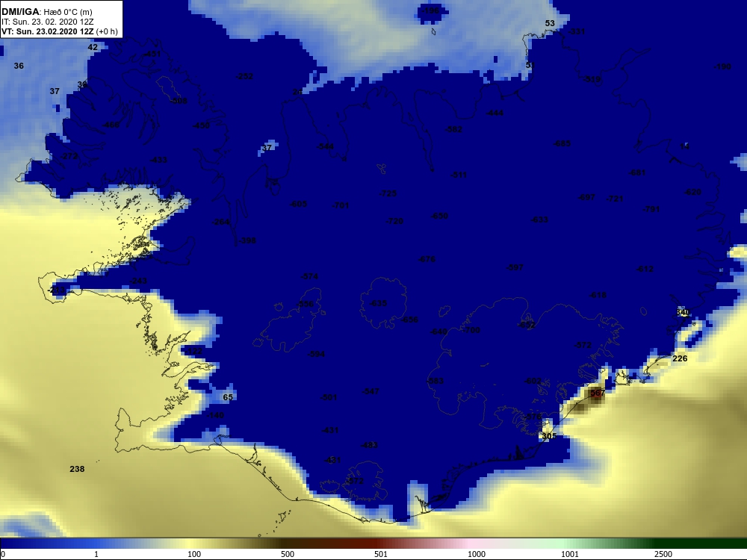The image size is (747, 560).
Task: Click the map value -574
Action: 309,276
